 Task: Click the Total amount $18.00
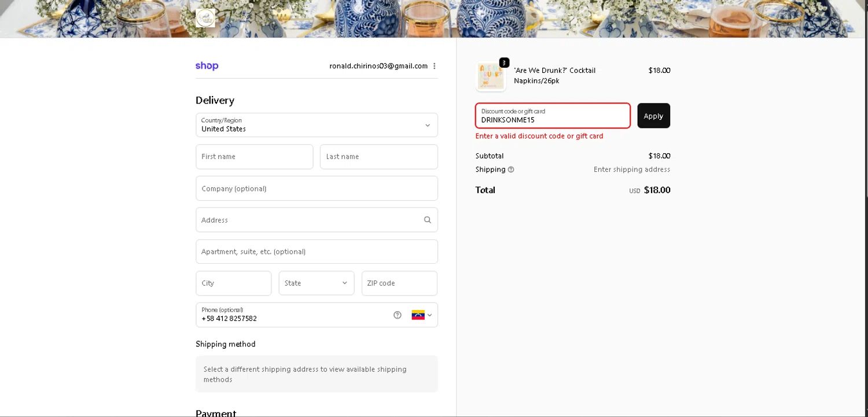657,190
